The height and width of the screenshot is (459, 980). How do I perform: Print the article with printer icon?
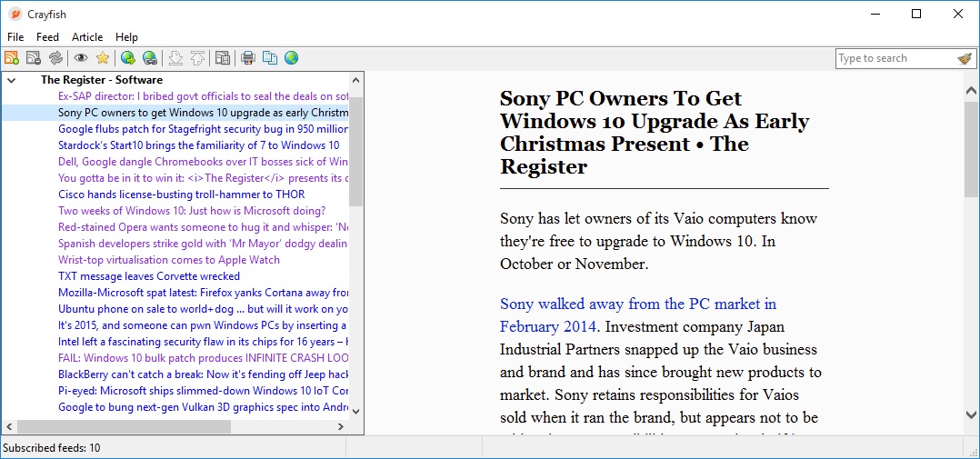tap(248, 58)
